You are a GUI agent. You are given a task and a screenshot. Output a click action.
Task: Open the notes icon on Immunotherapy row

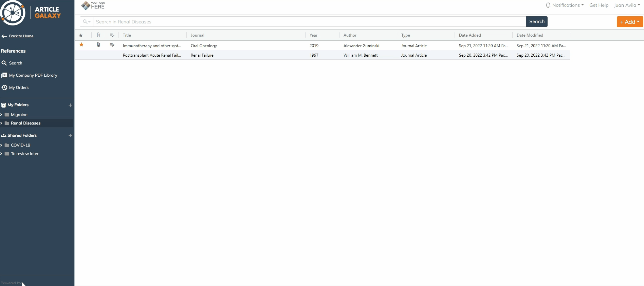(x=112, y=45)
